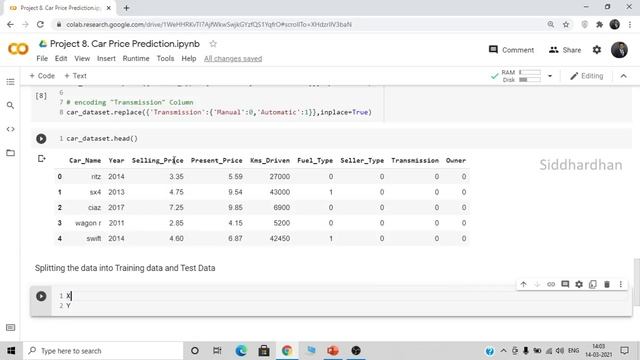Screen dimensions: 640x360
Task: Open Microsoft Store from the taskbar
Action: point(264,351)
